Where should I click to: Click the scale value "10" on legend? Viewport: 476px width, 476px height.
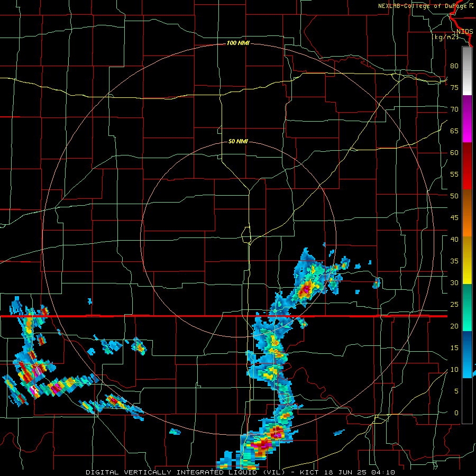coord(454,370)
